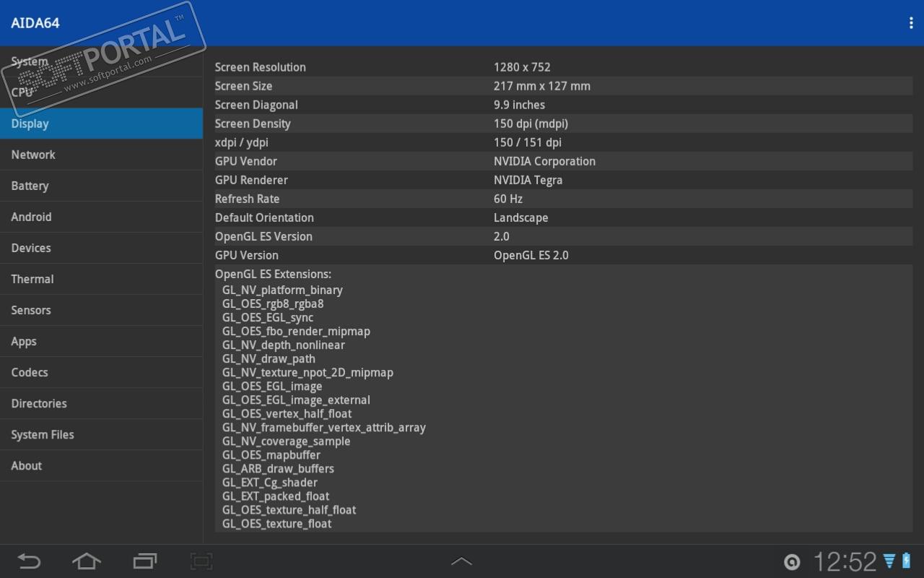Select the Screen Diagonal row label

click(256, 105)
